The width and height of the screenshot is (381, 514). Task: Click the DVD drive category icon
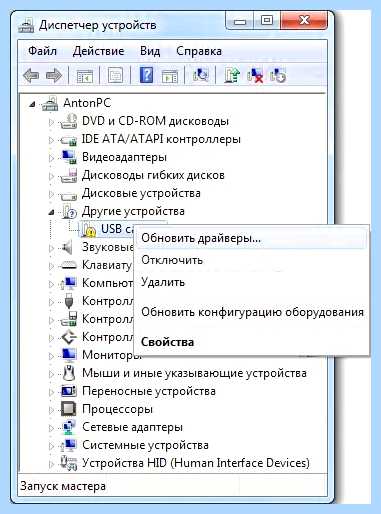tap(69, 121)
